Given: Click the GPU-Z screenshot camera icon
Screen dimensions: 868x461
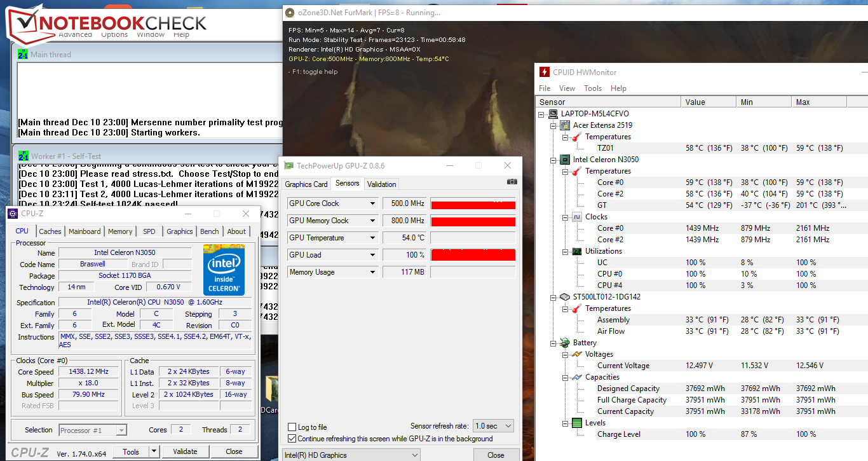Looking at the screenshot, I should pos(512,182).
